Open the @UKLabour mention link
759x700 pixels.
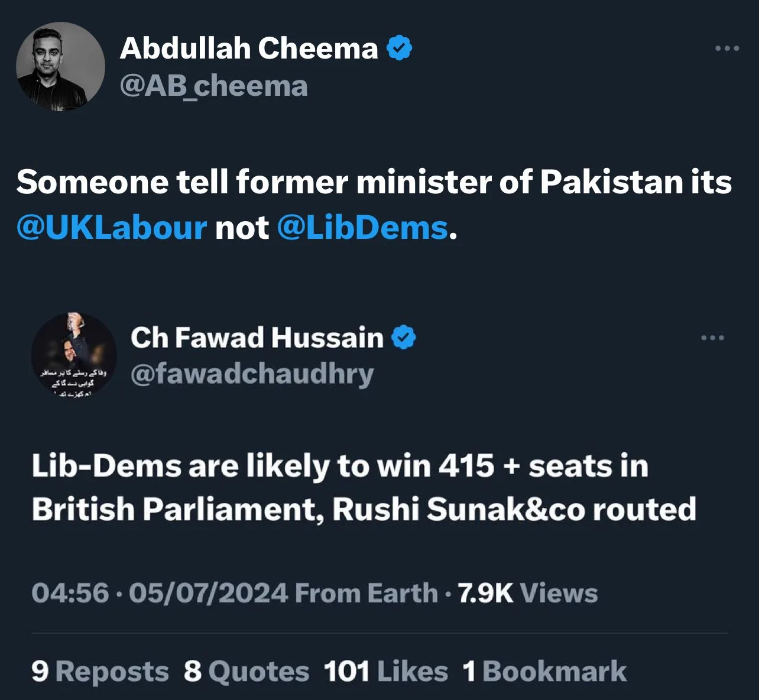click(x=112, y=228)
